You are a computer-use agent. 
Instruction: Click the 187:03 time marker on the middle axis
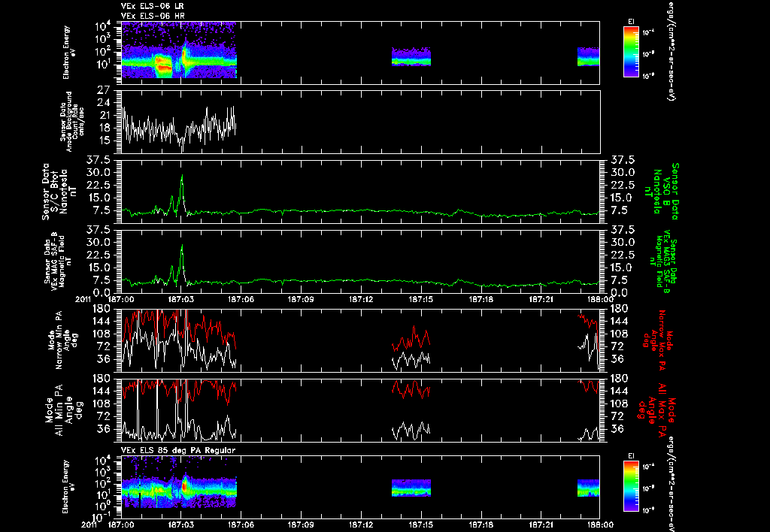click(181, 299)
